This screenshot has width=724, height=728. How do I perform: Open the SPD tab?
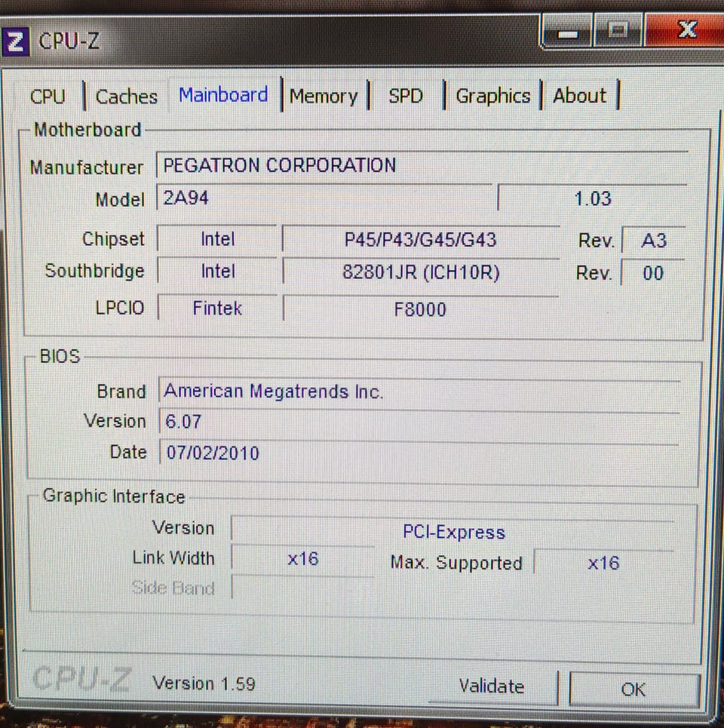point(406,96)
